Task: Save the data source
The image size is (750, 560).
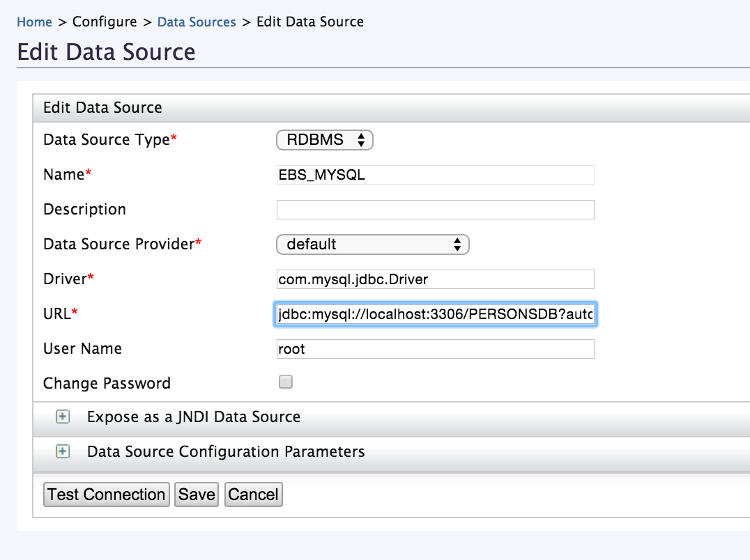Action: coord(196,495)
